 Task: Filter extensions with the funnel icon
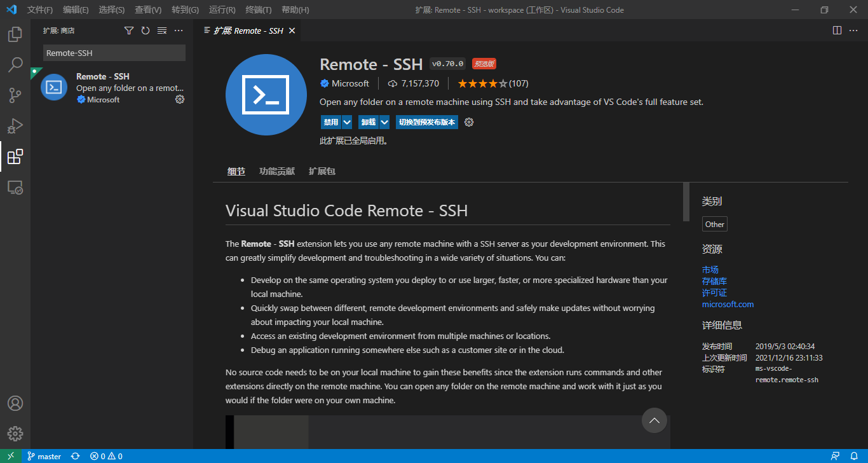click(129, 31)
